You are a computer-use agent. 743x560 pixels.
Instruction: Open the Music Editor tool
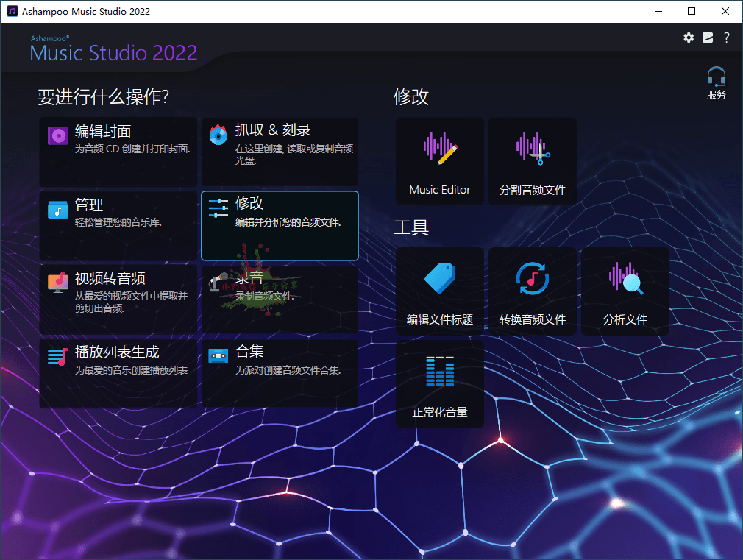point(440,162)
